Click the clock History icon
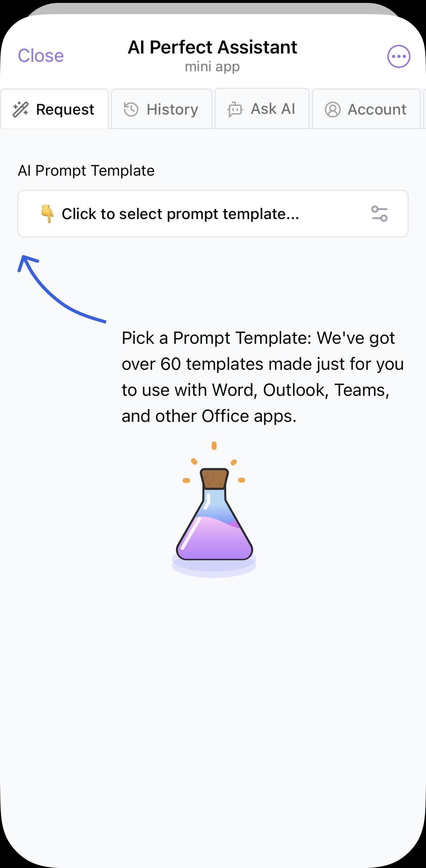This screenshot has height=868, width=426. click(x=131, y=109)
